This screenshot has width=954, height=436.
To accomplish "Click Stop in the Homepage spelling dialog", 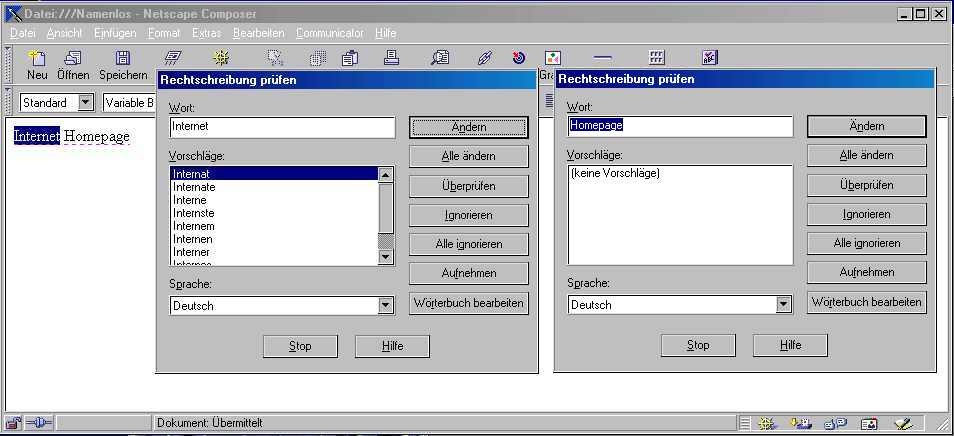I will pos(698,345).
